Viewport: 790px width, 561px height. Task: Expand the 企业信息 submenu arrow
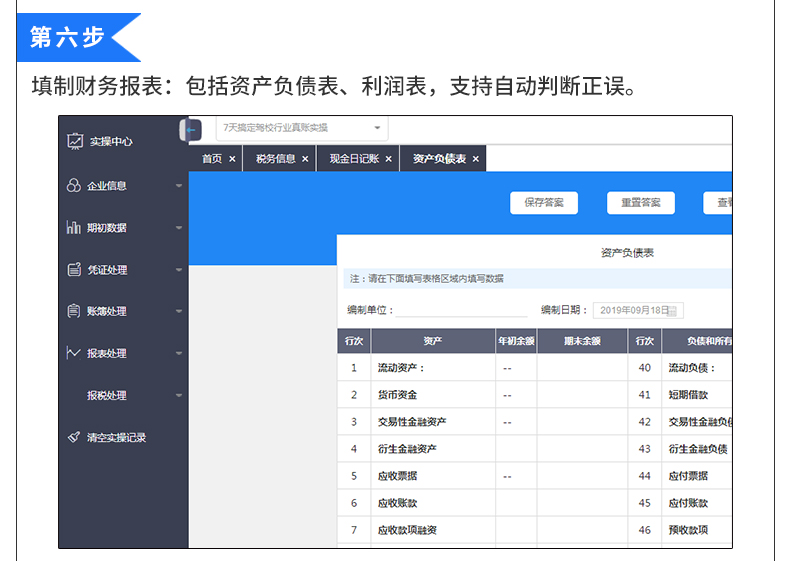(x=179, y=186)
